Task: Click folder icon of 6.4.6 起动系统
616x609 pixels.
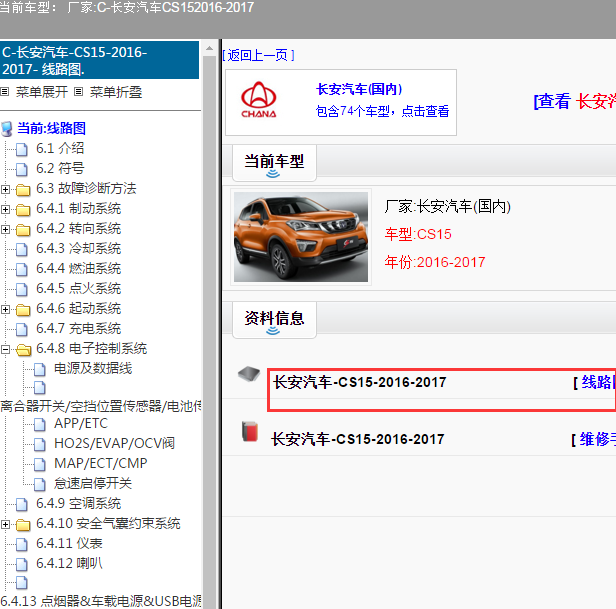Action: coord(23,310)
